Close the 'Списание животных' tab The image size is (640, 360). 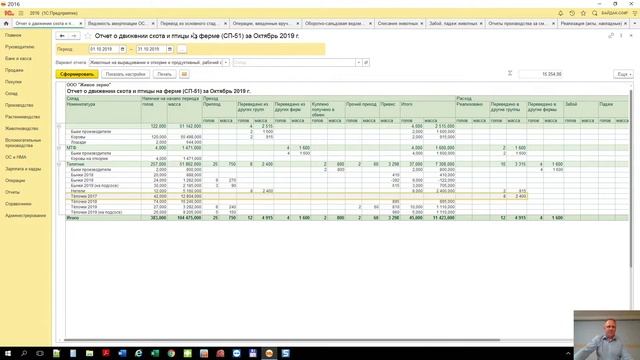422,24
